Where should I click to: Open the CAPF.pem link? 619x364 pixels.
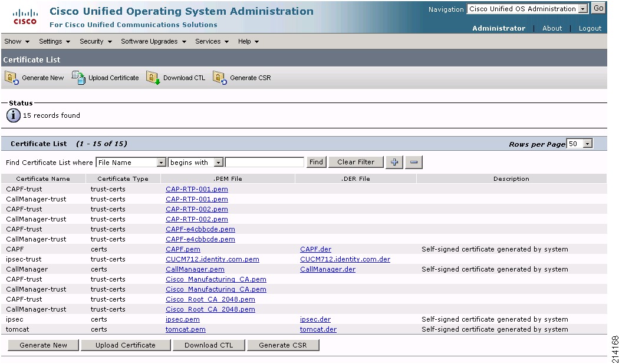pyautogui.click(x=183, y=249)
